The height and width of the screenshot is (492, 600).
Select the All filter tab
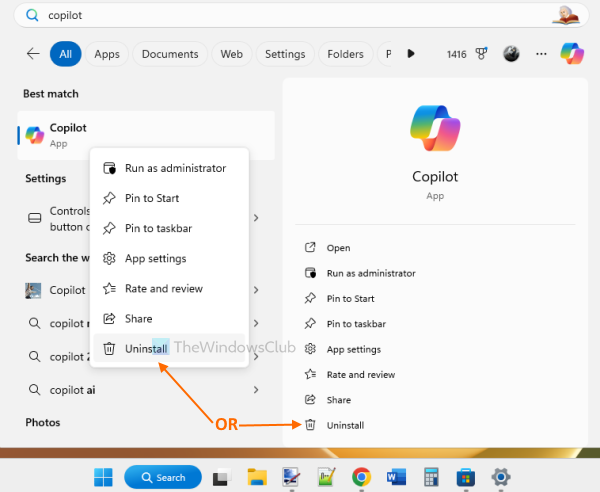coord(65,54)
